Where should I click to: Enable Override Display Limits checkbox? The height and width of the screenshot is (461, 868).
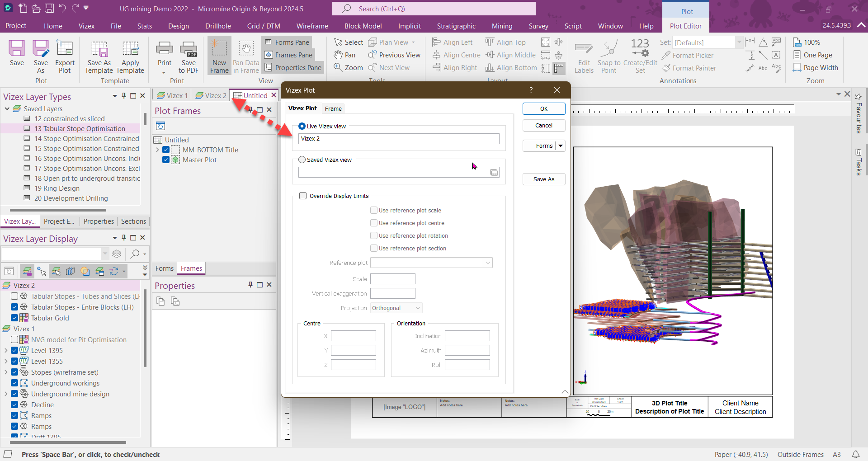click(303, 196)
